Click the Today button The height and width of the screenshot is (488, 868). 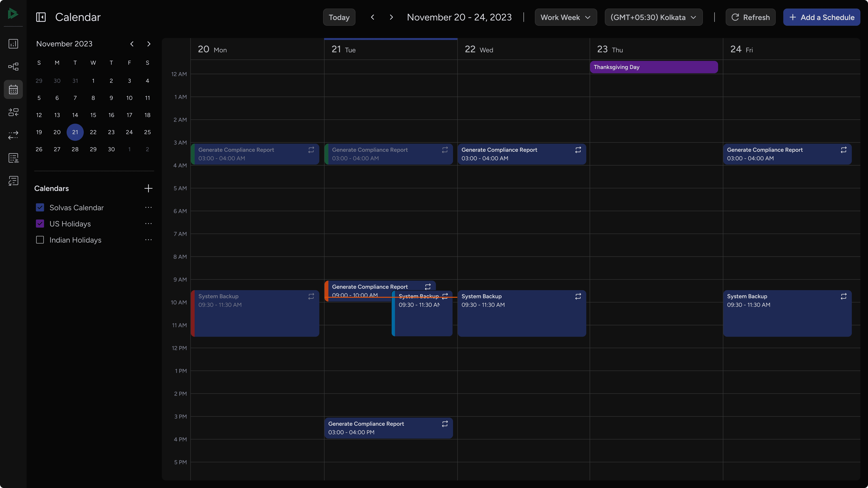pos(339,17)
